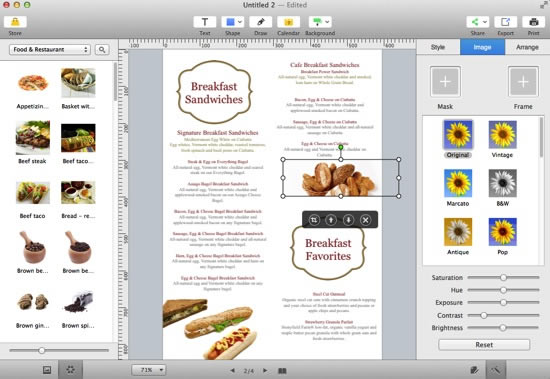Select the Brown spices clipart

pyautogui.click(x=78, y=302)
